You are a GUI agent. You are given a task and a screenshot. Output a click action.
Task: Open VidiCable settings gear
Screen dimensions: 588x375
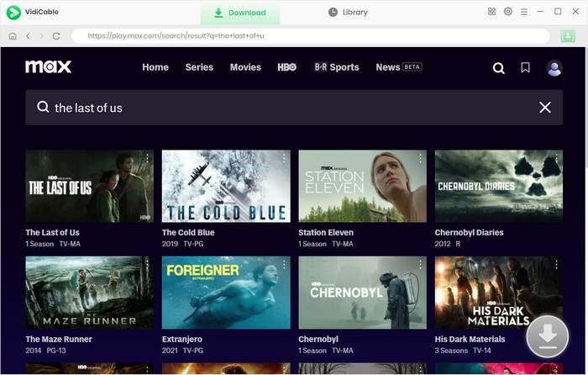tap(507, 12)
